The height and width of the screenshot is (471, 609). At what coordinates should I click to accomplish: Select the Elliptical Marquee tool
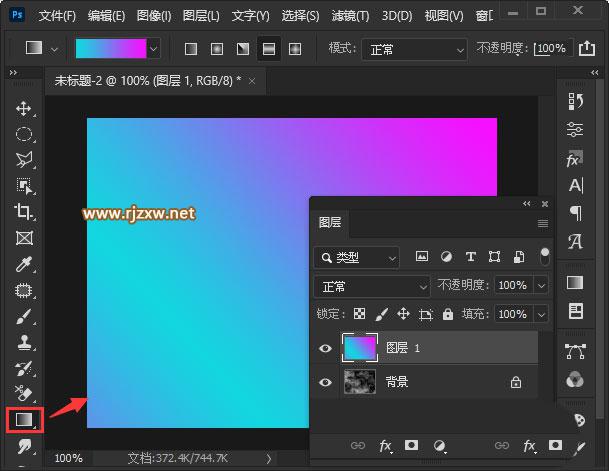point(24,134)
